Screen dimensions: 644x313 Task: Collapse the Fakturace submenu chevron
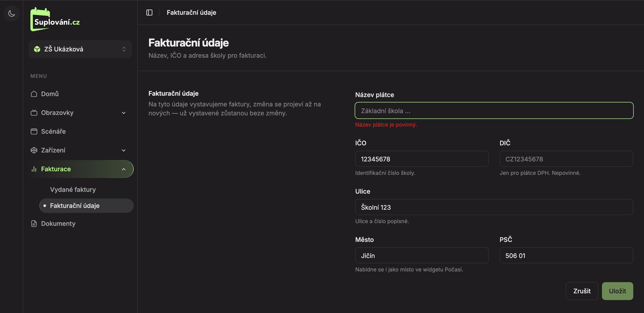(x=123, y=169)
